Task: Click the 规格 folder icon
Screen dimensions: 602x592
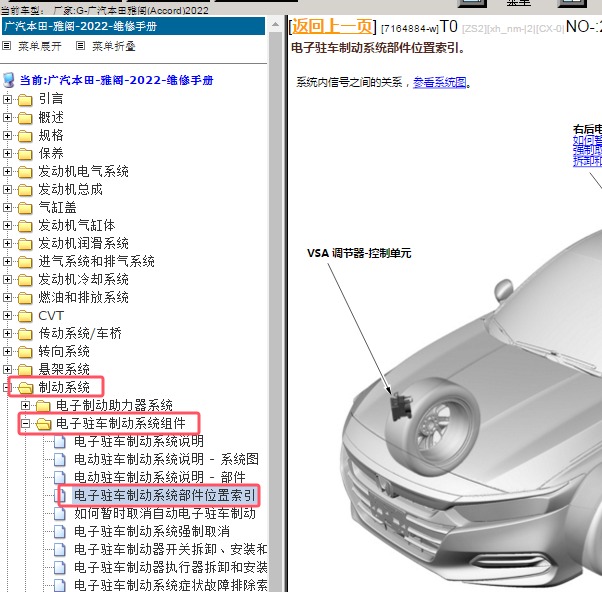Action: [x=25, y=136]
